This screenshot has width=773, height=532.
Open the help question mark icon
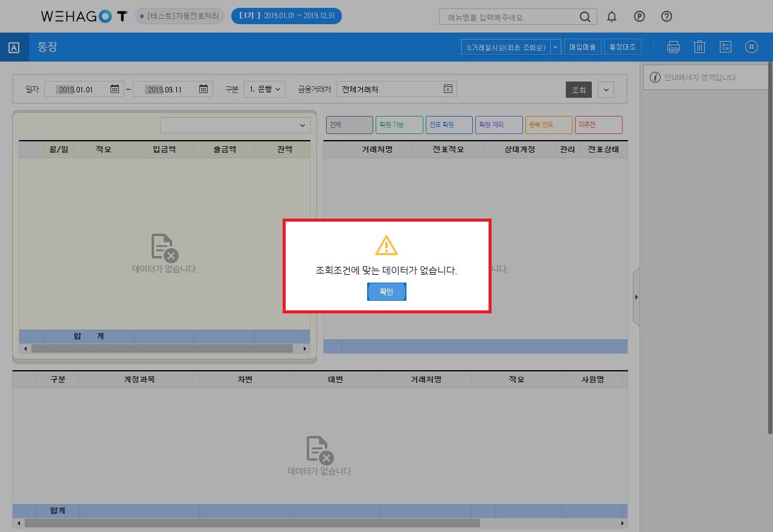tap(667, 17)
